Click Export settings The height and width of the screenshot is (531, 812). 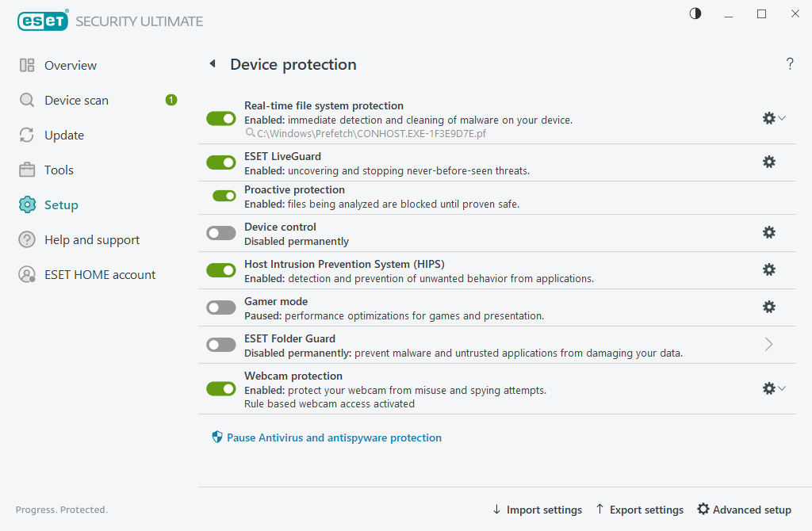pyautogui.click(x=640, y=510)
